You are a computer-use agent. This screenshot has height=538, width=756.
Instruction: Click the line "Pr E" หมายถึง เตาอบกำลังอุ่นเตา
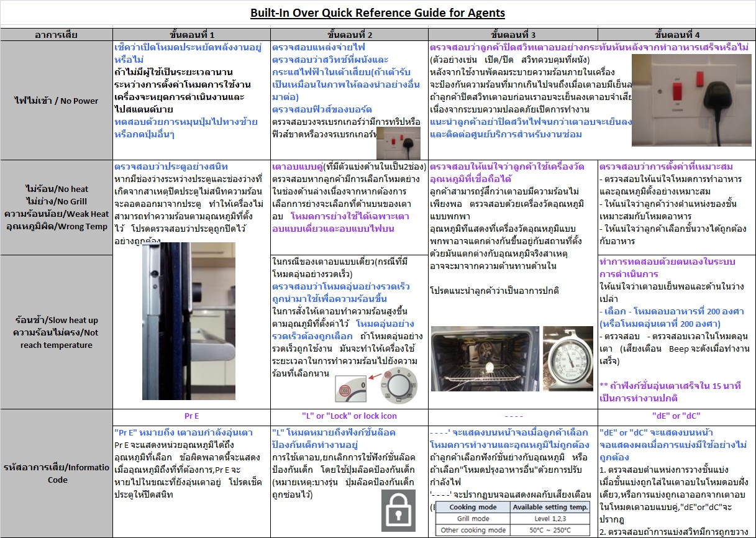tap(183, 432)
